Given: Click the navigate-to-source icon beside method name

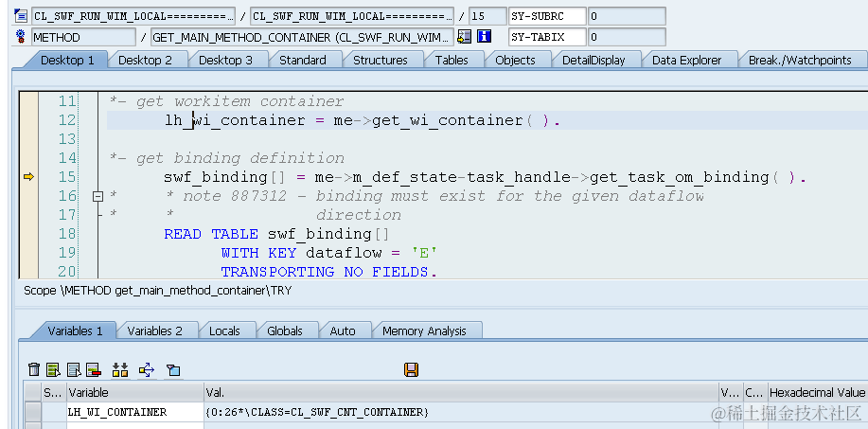Looking at the screenshot, I should (465, 37).
